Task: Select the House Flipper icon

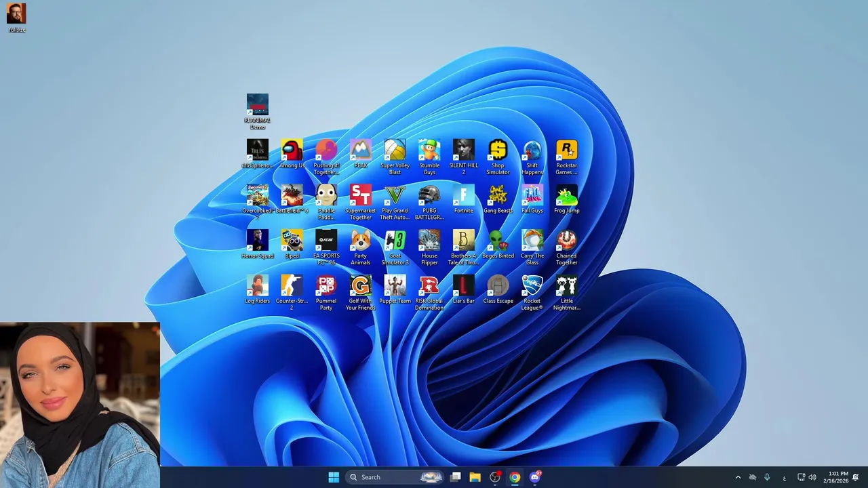Action: tap(429, 247)
